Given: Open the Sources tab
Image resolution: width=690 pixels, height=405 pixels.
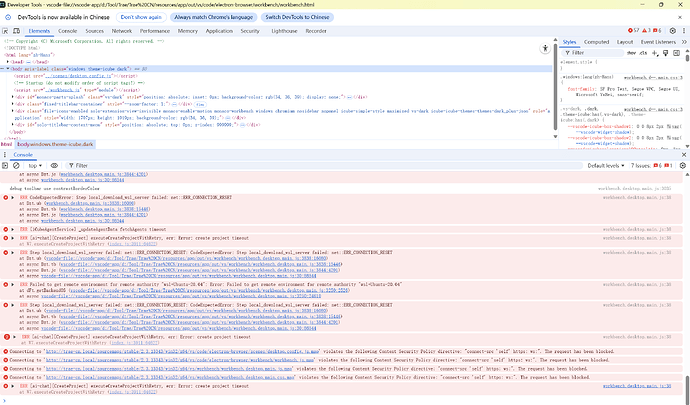Looking at the screenshot, I should click(95, 31).
